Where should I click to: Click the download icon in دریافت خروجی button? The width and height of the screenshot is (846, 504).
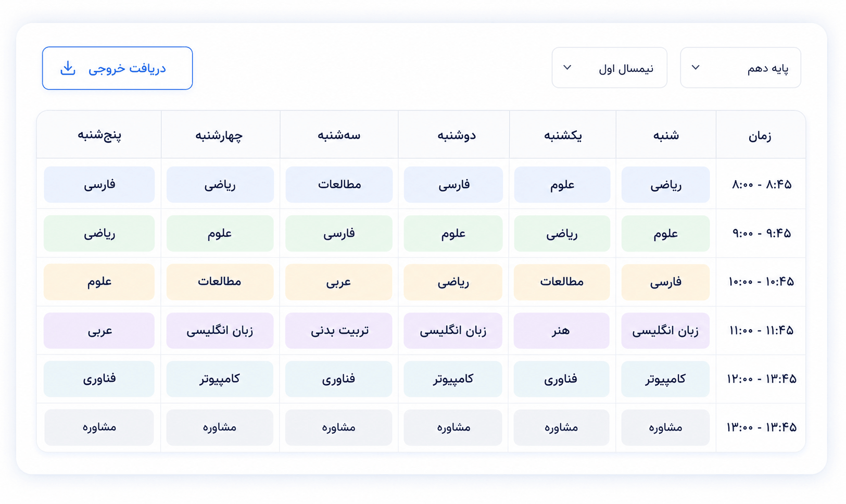(x=68, y=68)
